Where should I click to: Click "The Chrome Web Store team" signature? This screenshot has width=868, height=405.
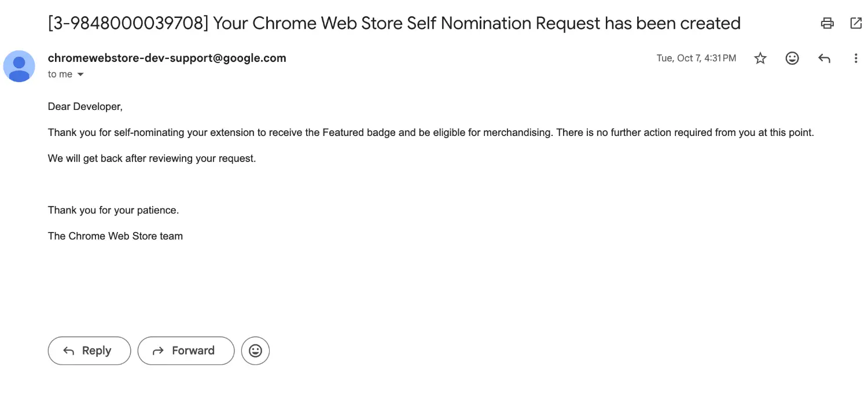pyautogui.click(x=115, y=236)
